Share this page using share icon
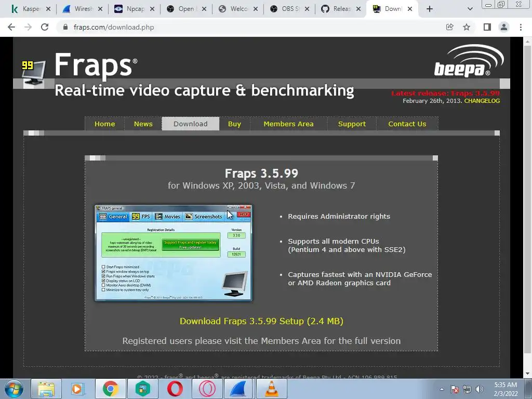 (449, 27)
